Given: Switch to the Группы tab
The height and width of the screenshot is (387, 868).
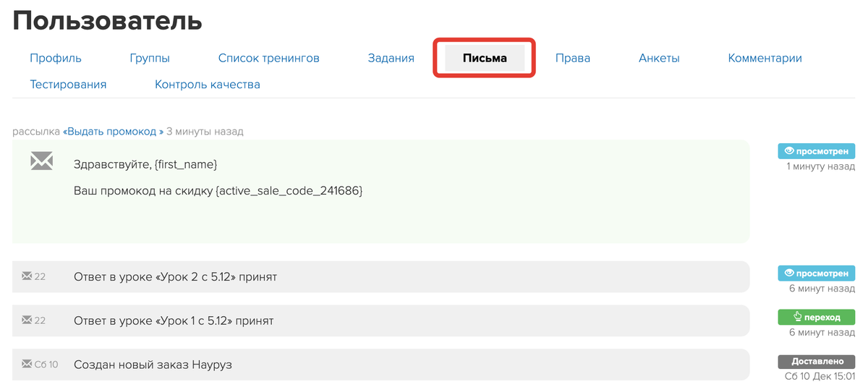Looking at the screenshot, I should (150, 58).
